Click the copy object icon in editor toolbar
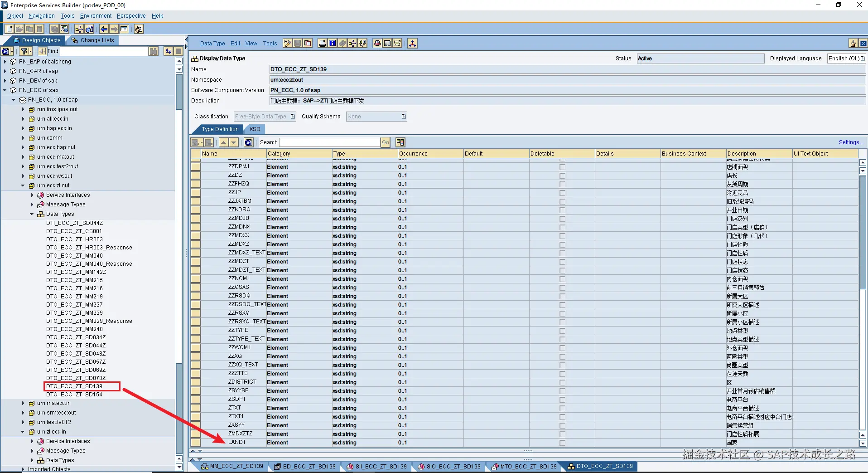This screenshot has height=473, width=868. tap(308, 44)
